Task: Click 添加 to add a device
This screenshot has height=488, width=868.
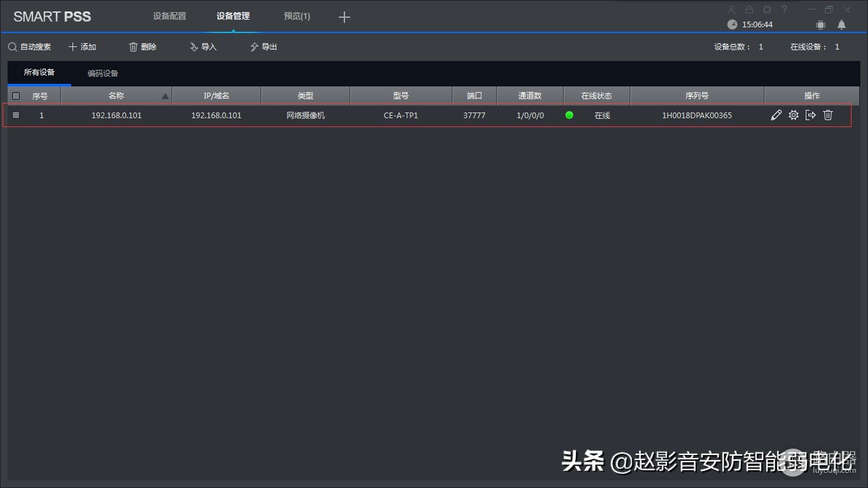Action: 82,47
